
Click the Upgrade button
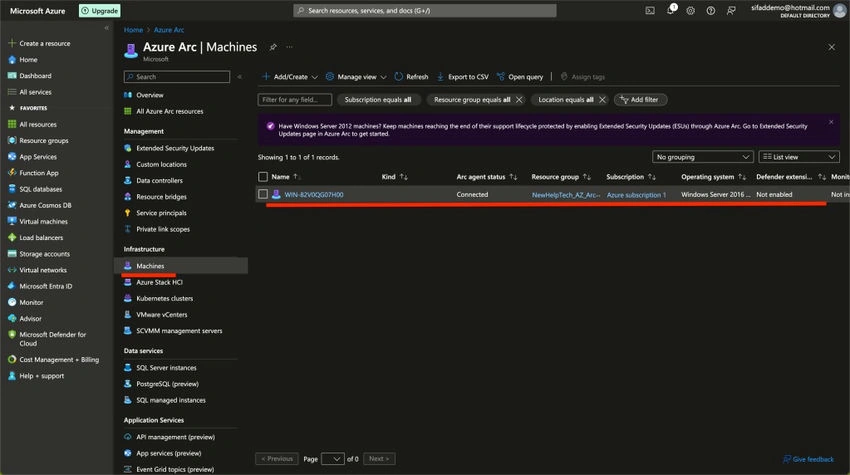(100, 10)
